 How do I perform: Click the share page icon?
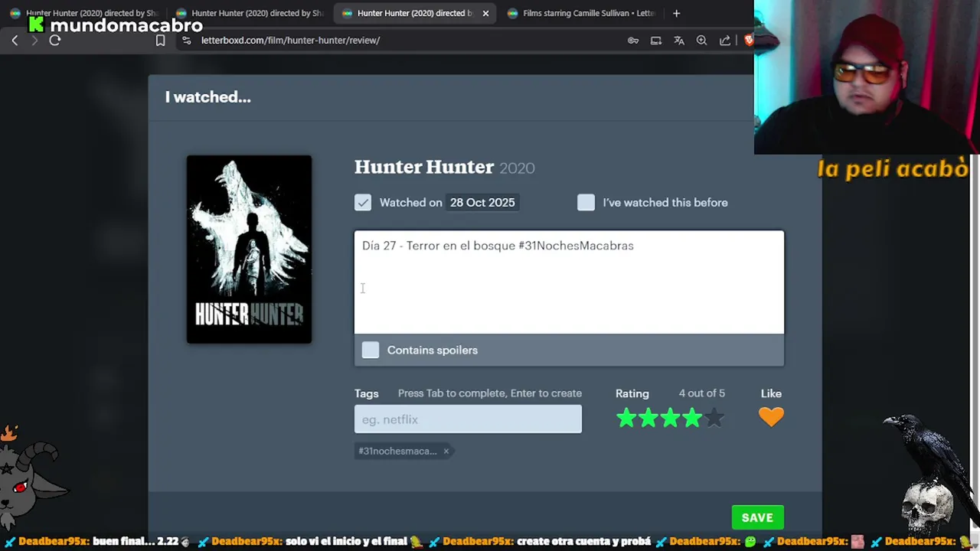coord(725,41)
